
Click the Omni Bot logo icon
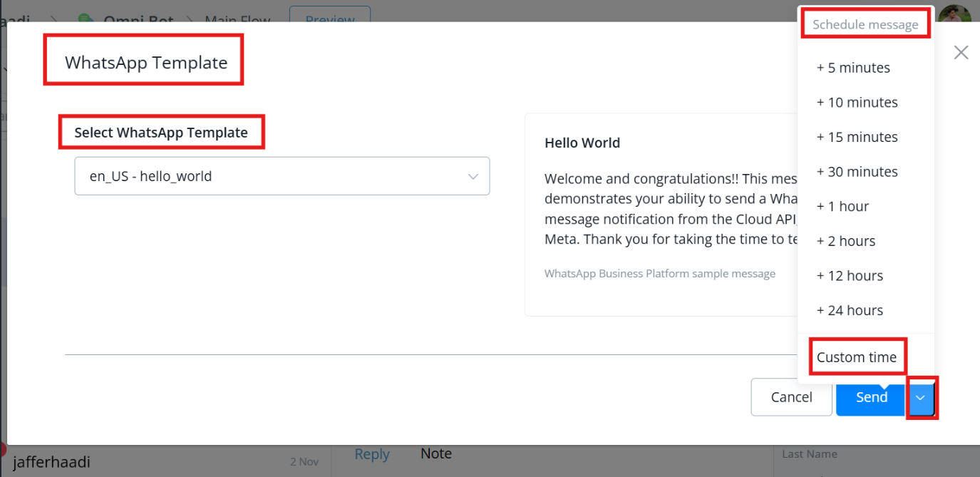tap(86, 19)
